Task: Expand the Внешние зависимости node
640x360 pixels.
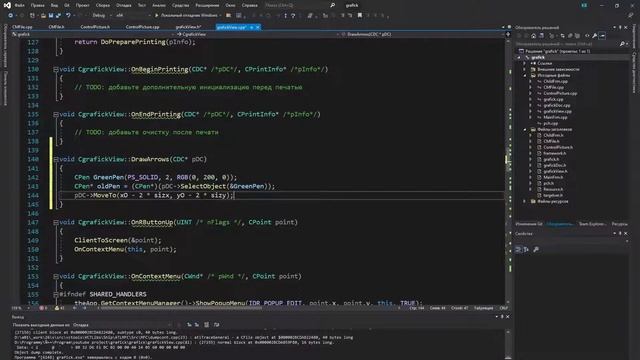Action: 525,69
